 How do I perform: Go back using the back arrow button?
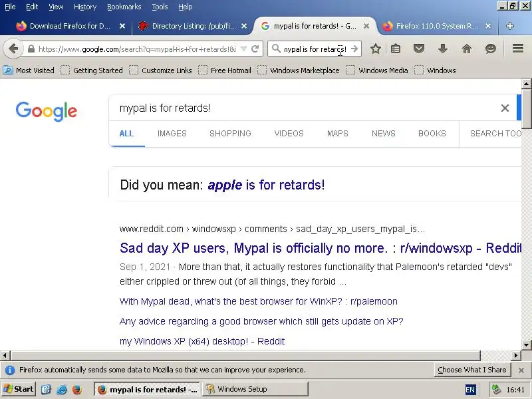(x=13, y=49)
